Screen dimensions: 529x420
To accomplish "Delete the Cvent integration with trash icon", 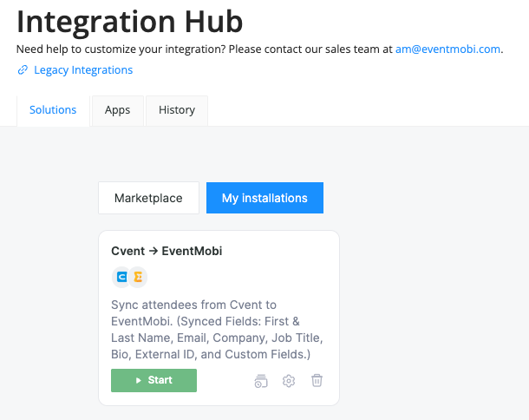I will (317, 381).
